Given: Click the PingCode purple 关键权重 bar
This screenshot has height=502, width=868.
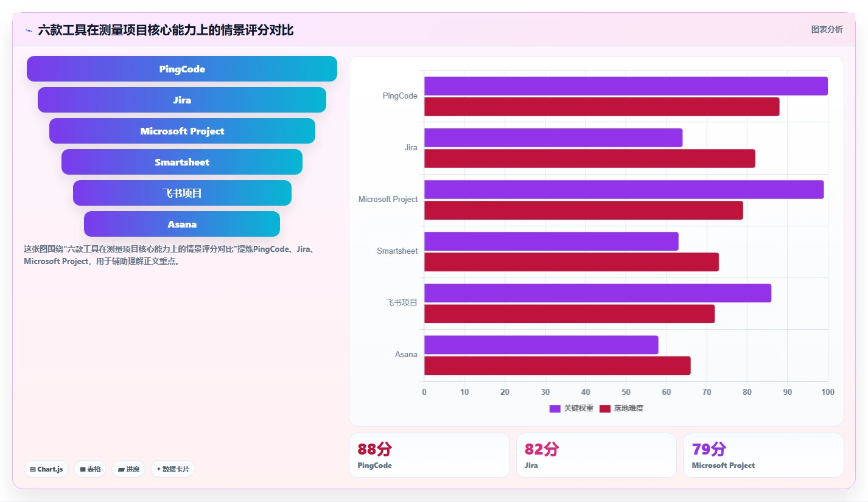Looking at the screenshot, I should pos(626,86).
